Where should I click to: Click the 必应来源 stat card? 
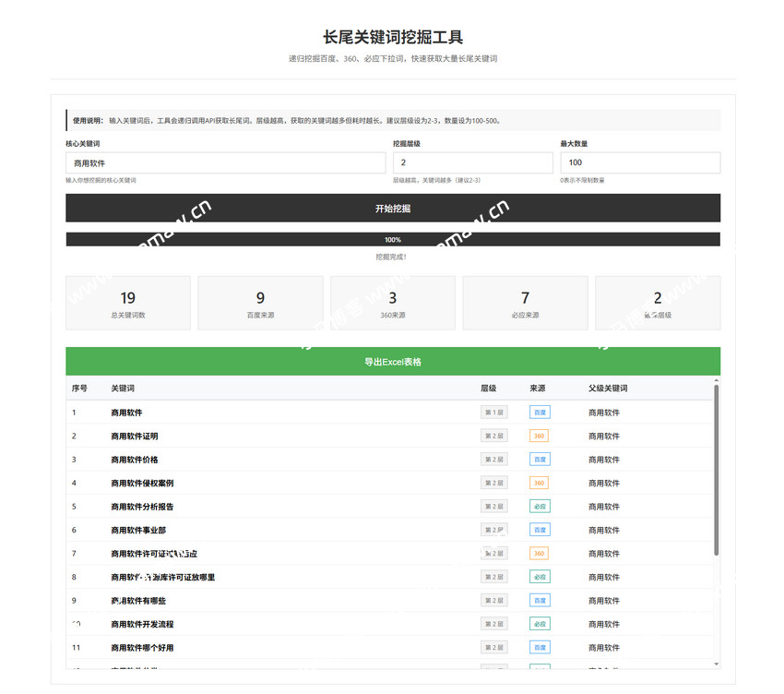tap(525, 303)
